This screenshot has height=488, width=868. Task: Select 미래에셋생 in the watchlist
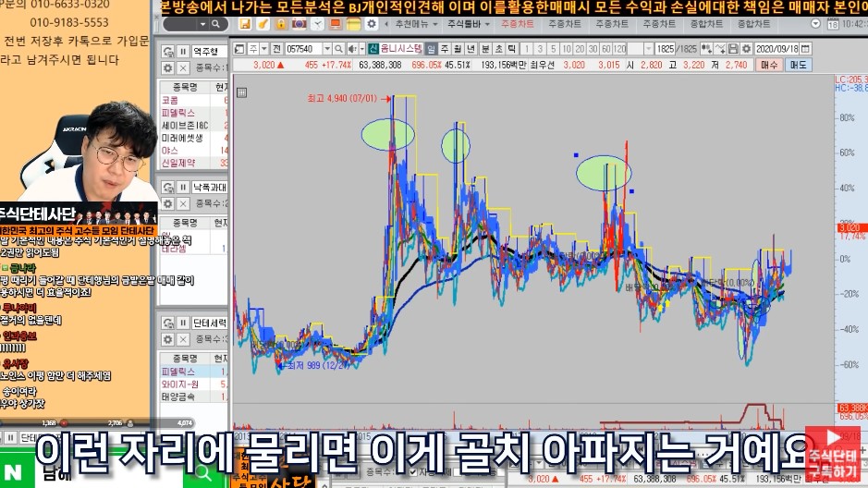click(x=183, y=138)
